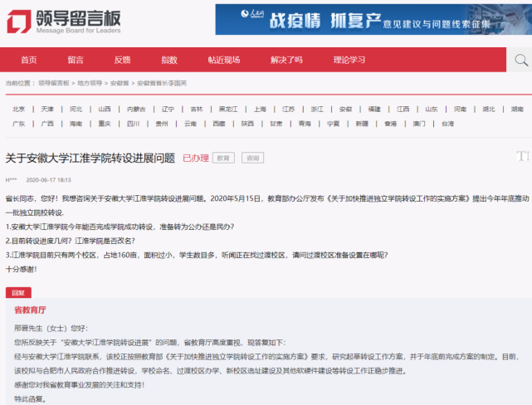Select 指数 in the red menu
This screenshot has width=532, height=405.
(169, 60)
